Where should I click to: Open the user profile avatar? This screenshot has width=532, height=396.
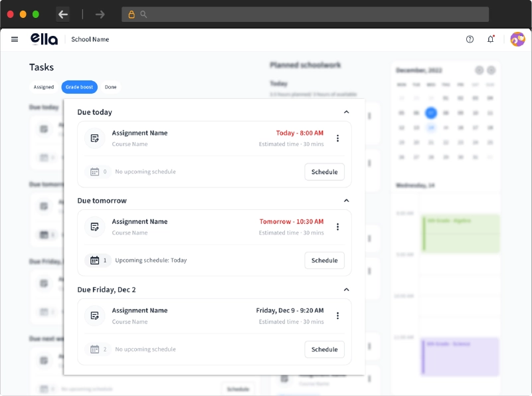517,39
